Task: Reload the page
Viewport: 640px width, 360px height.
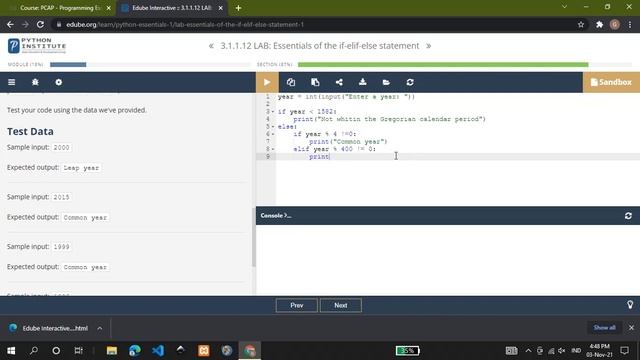Action: 40,24
